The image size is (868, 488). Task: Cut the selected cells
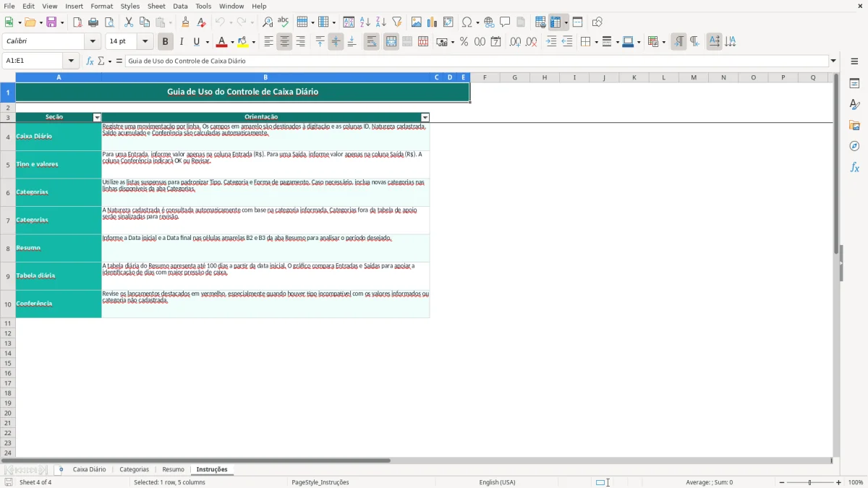click(x=129, y=22)
